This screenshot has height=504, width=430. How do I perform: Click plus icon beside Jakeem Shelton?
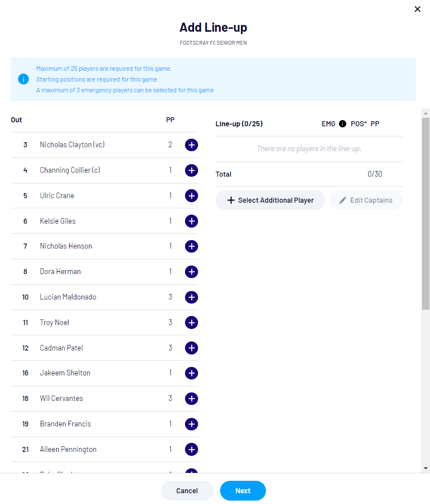tap(191, 373)
